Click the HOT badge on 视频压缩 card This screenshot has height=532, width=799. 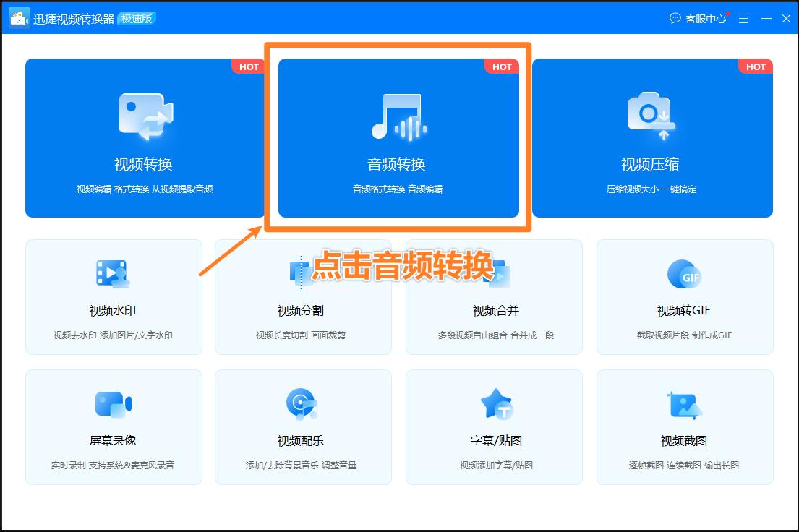756,66
